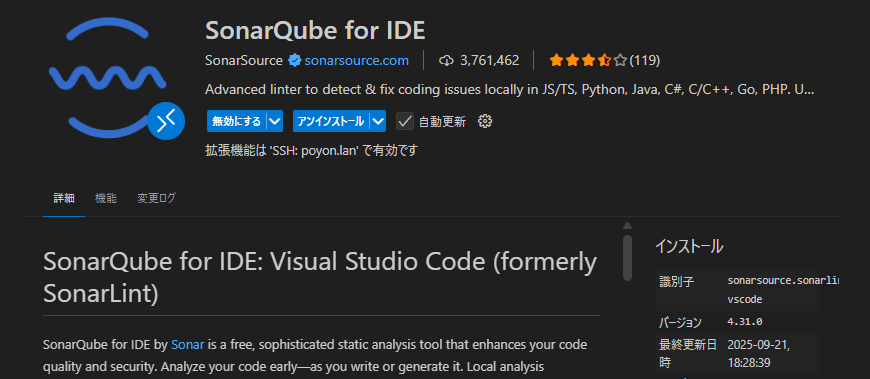Click the verified publisher checkmark badge
The width and height of the screenshot is (870, 379).
[294, 60]
